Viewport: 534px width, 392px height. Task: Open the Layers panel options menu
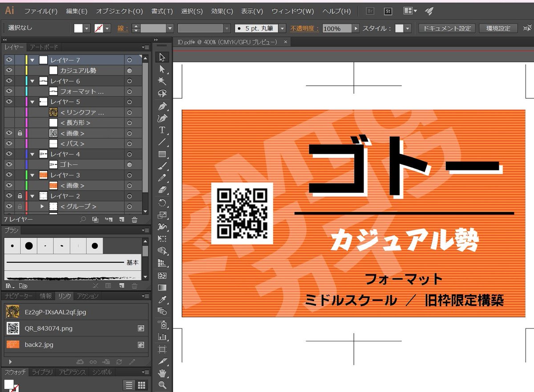pos(145,47)
